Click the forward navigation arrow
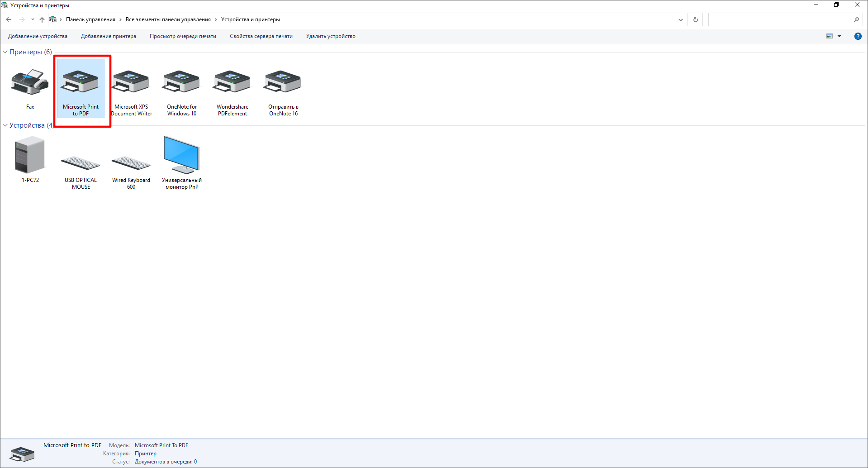The image size is (868, 468). 22,19
